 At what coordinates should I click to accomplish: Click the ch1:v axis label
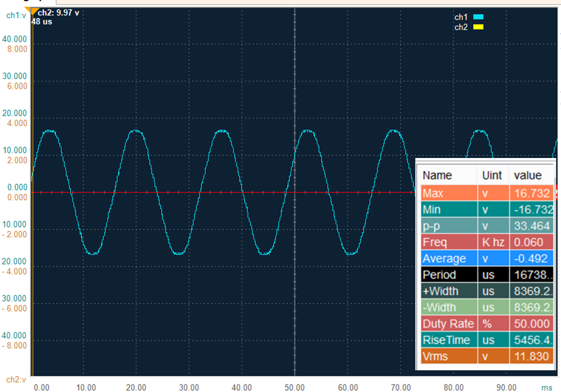pos(16,16)
